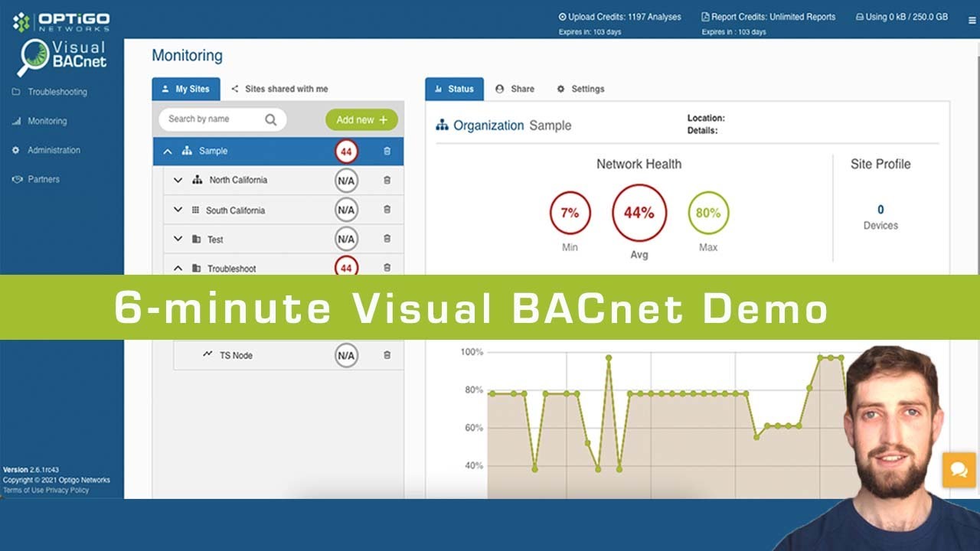Select South California in the site tree
Viewport: 980px width, 551px height.
(283, 210)
